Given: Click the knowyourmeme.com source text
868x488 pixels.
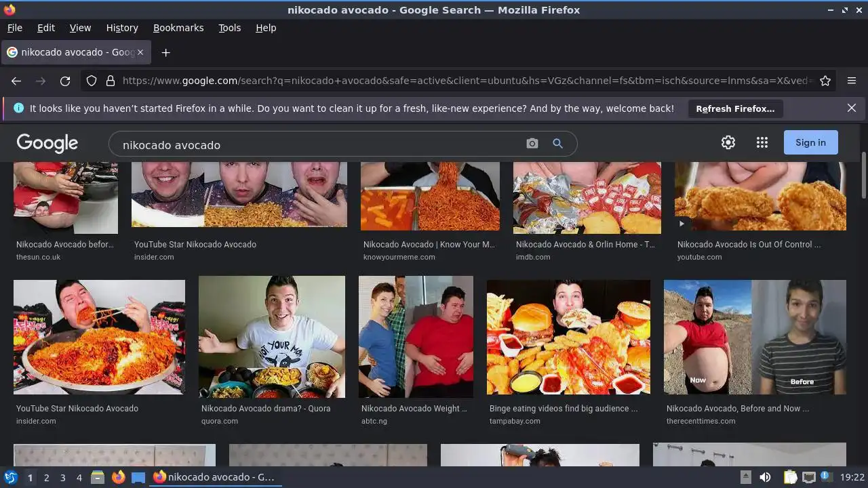Looking at the screenshot, I should [x=399, y=257].
